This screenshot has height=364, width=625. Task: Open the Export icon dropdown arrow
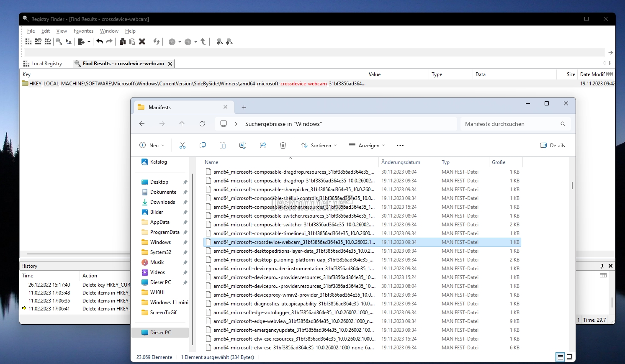(x=89, y=42)
